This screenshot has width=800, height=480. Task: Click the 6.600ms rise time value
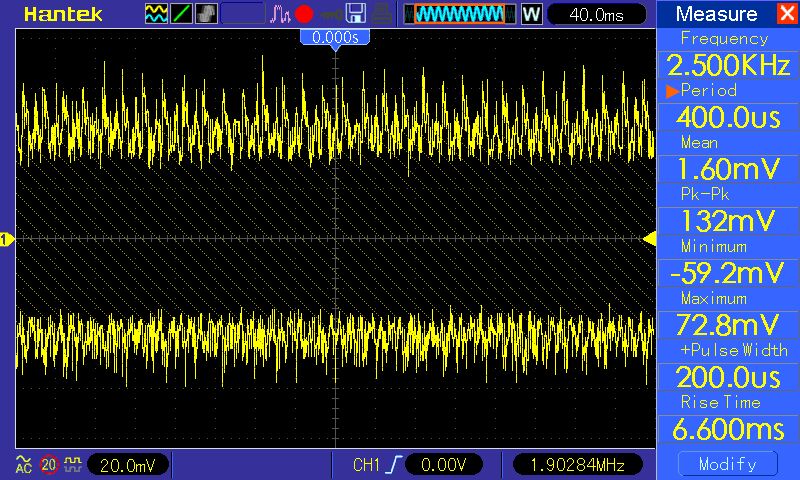coord(728,429)
